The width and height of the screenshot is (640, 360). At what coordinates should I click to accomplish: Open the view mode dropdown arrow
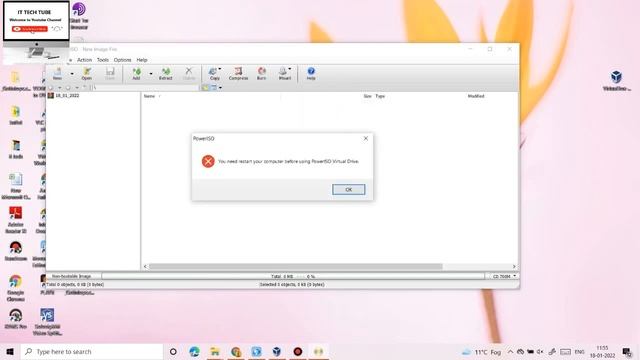(x=220, y=87)
